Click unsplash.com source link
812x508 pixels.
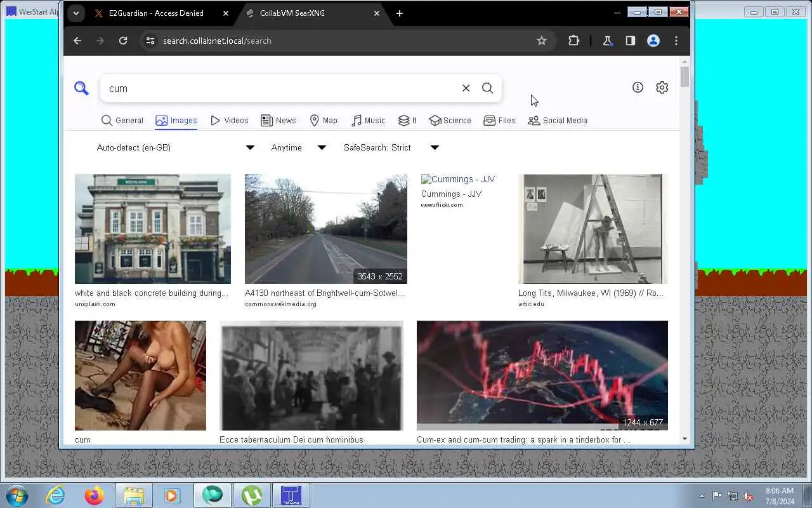[x=95, y=304]
